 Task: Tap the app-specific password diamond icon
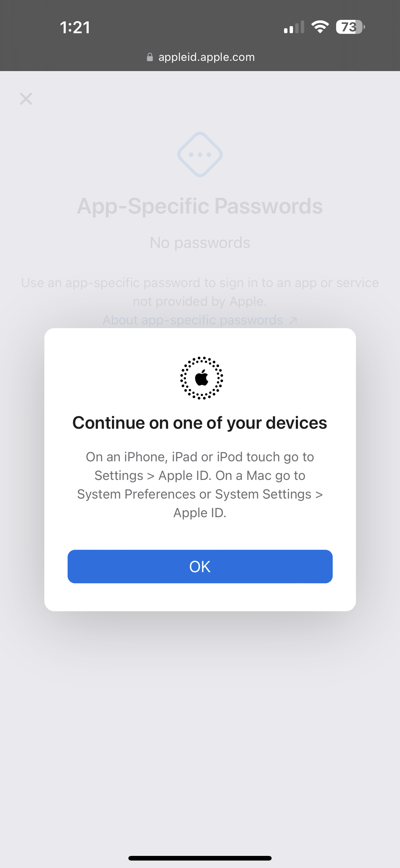coord(200,154)
